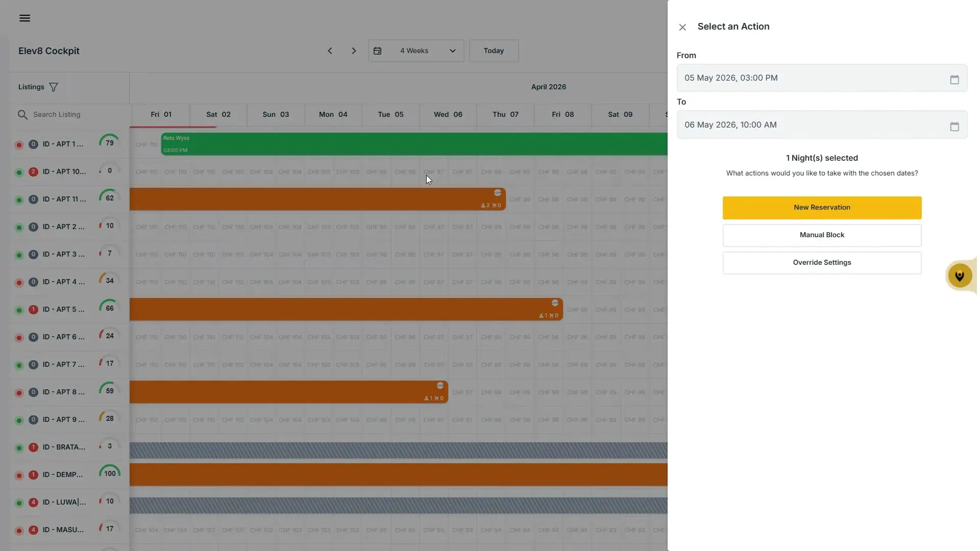Select the ID - LUWA listing

pos(64,503)
